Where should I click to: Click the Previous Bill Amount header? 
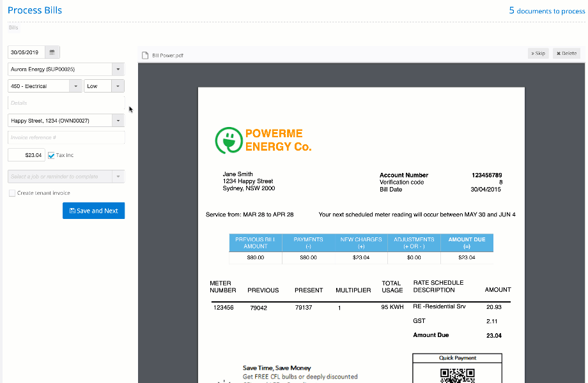point(256,243)
